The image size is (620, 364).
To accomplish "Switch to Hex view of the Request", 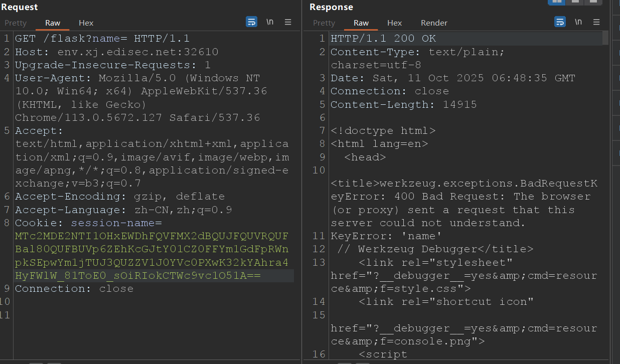I will 86,23.
